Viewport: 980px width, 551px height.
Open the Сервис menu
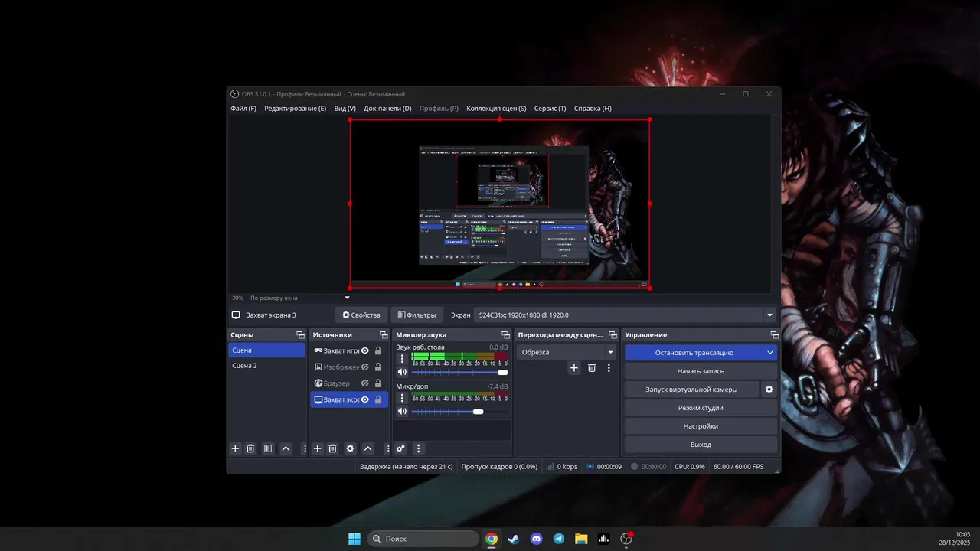pyautogui.click(x=550, y=109)
